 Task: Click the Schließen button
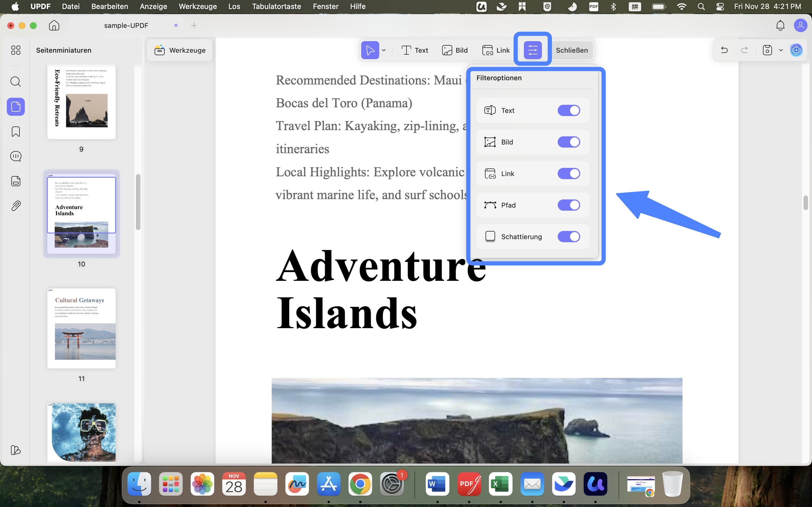tap(572, 50)
